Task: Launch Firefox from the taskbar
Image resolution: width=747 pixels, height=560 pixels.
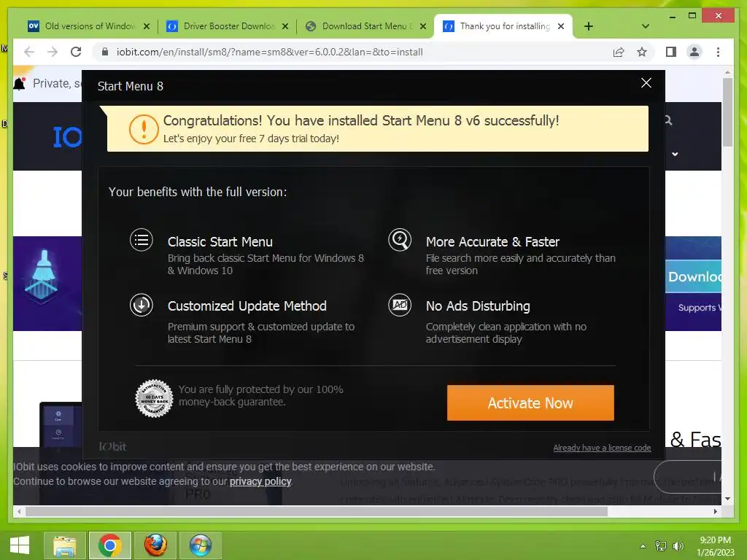Action: coord(155,545)
